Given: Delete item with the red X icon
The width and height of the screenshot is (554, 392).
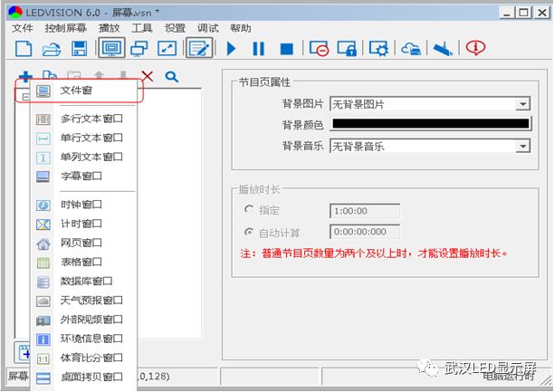Looking at the screenshot, I should [x=148, y=76].
